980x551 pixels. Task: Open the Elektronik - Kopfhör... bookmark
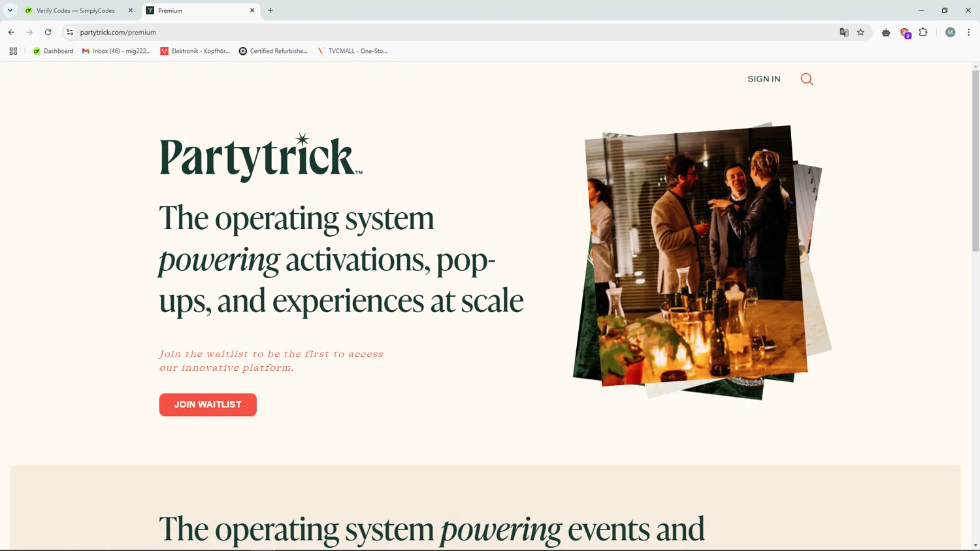click(195, 51)
